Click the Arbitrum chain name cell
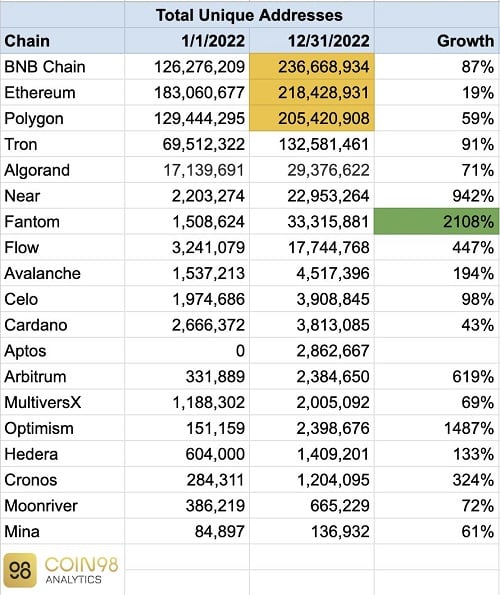Screen dimensions: 500x595 pos(62,376)
